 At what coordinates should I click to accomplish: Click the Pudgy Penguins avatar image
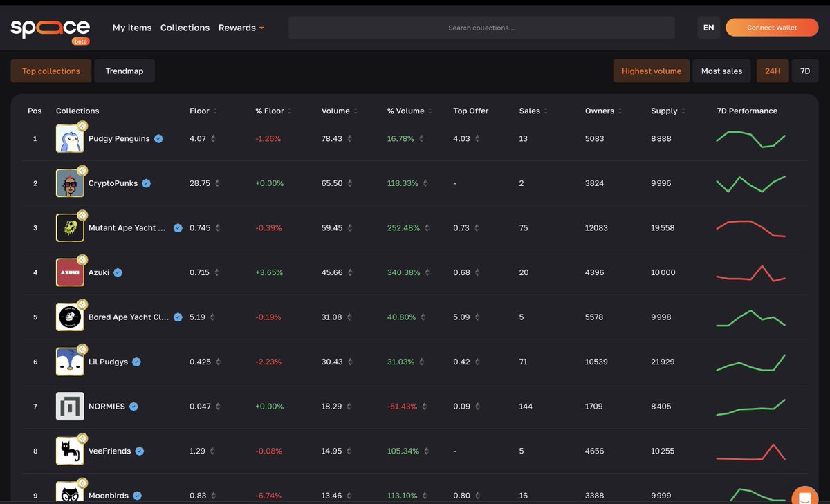click(x=70, y=139)
